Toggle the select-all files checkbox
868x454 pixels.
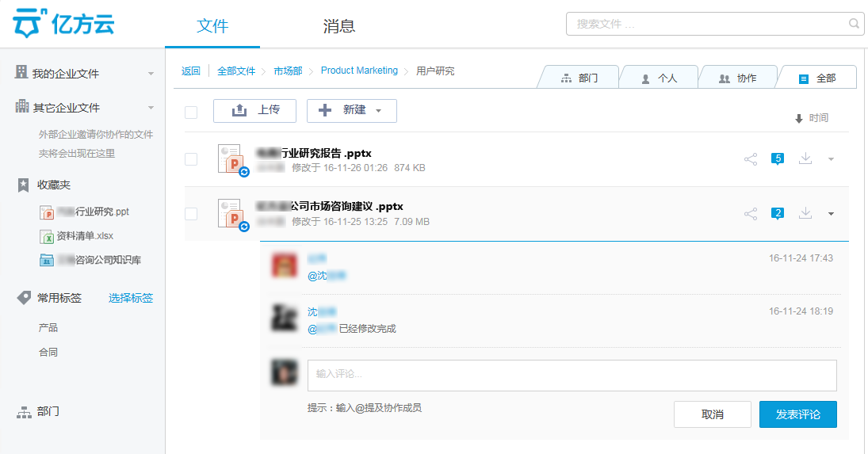(191, 112)
